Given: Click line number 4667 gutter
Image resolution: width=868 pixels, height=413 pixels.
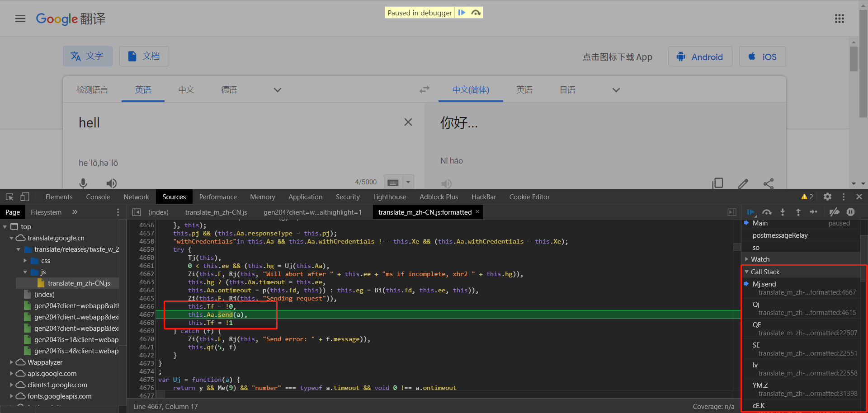Looking at the screenshot, I should tap(146, 314).
